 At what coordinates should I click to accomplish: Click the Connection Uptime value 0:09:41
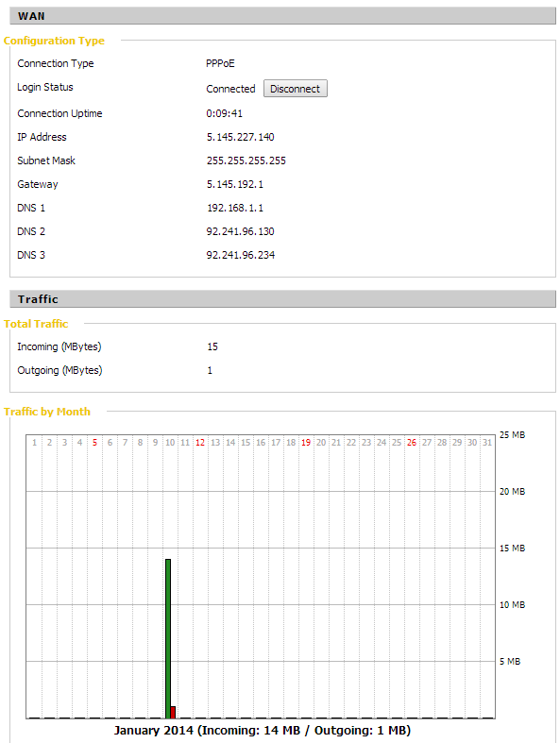click(224, 113)
